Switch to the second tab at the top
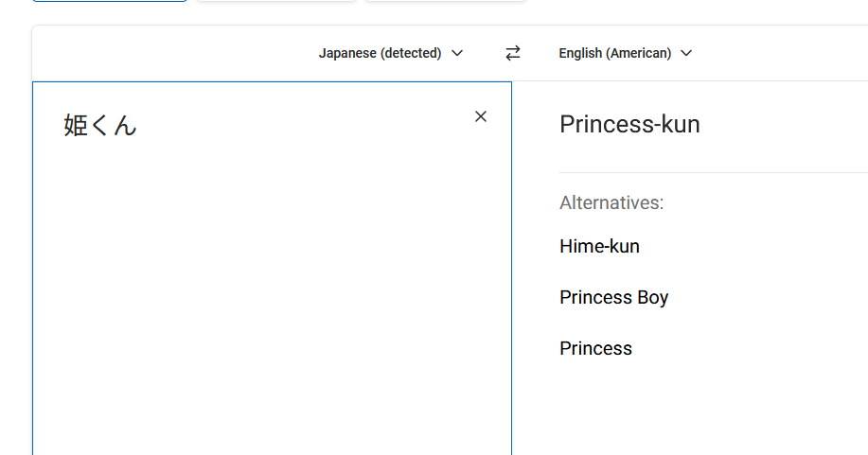The image size is (868, 455). [276, 0]
